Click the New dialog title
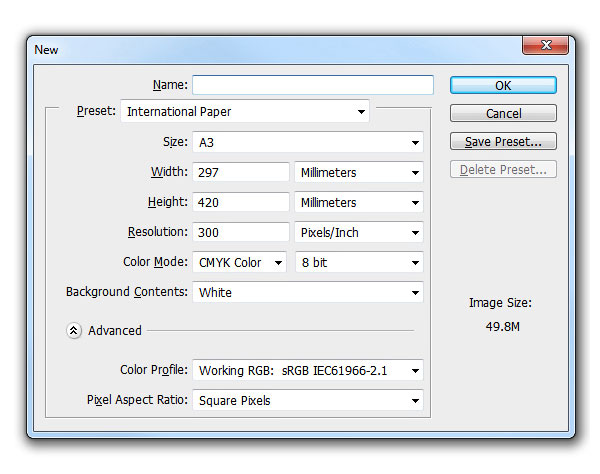Image resolution: width=600 pixels, height=474 pixels. pos(46,50)
